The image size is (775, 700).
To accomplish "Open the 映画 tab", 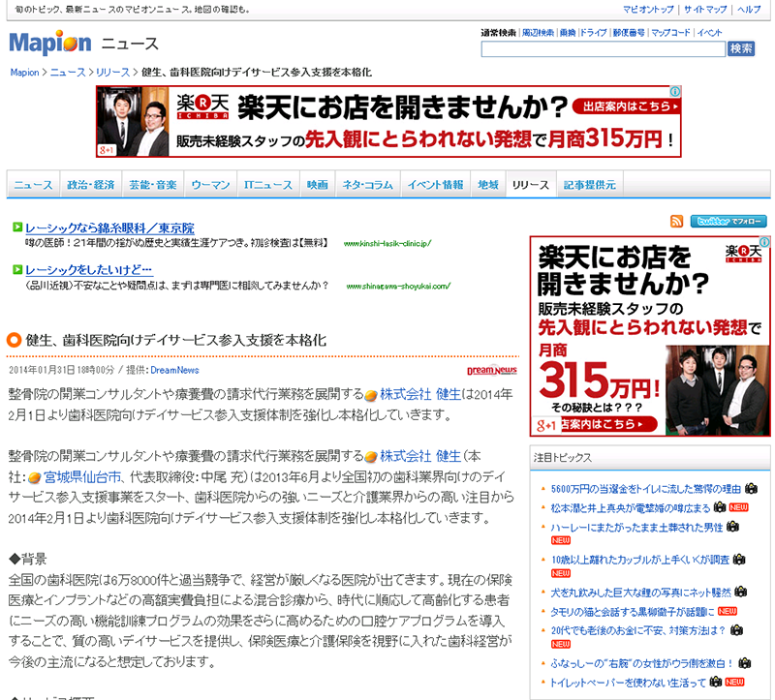I will tap(318, 185).
